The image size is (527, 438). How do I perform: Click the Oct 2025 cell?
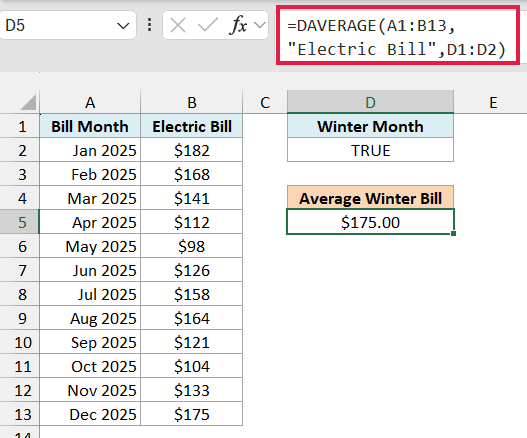pyautogui.click(x=90, y=366)
